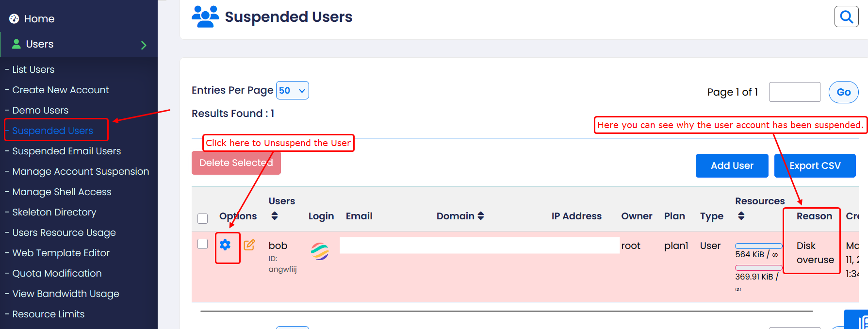The width and height of the screenshot is (868, 329).
Task: Click bob's disk usage progress bar
Action: (758, 246)
